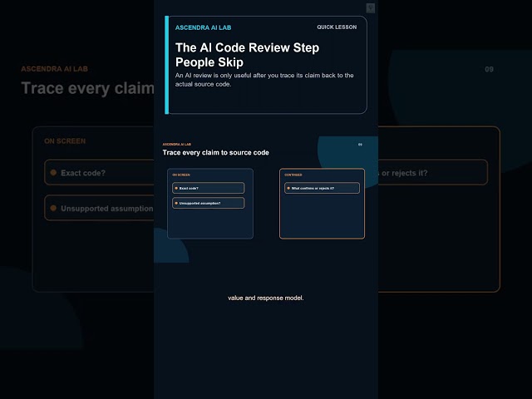Select the 'What confirms or rejects it?' item in the center slide

(322, 188)
